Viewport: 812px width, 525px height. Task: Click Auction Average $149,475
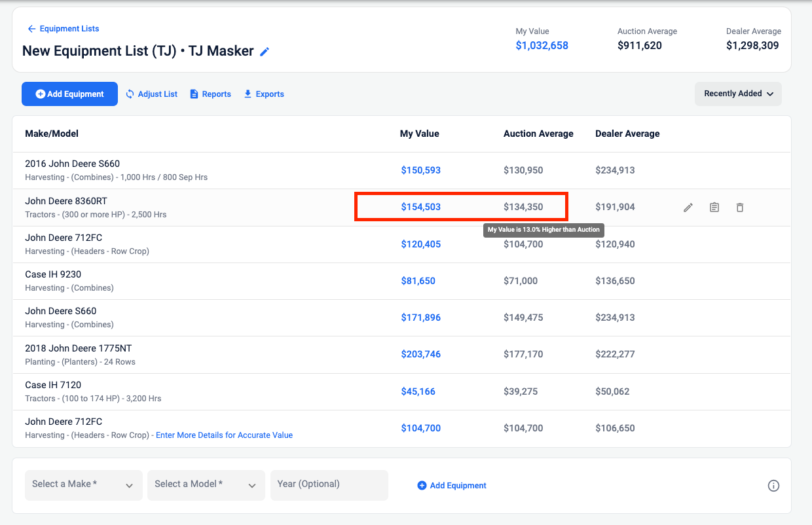pos(523,317)
